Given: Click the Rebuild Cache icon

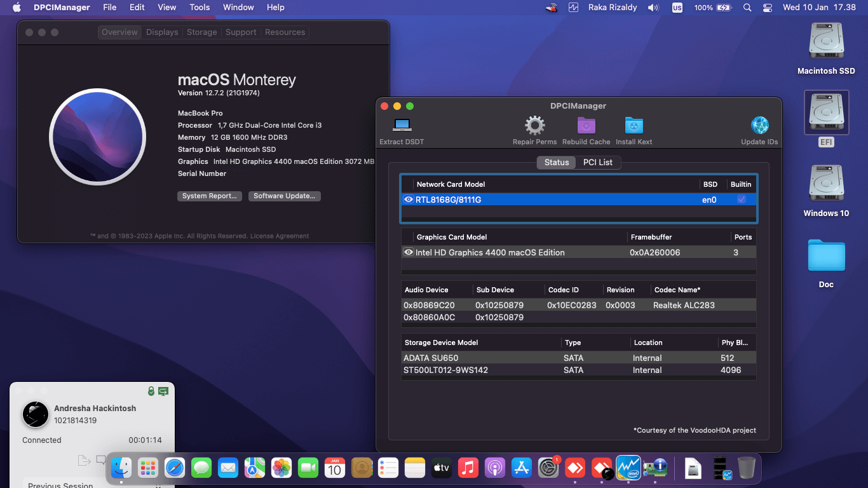Looking at the screenshot, I should click(586, 125).
